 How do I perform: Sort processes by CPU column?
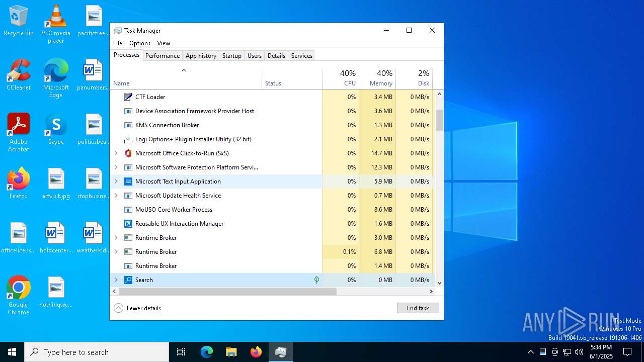tap(341, 77)
